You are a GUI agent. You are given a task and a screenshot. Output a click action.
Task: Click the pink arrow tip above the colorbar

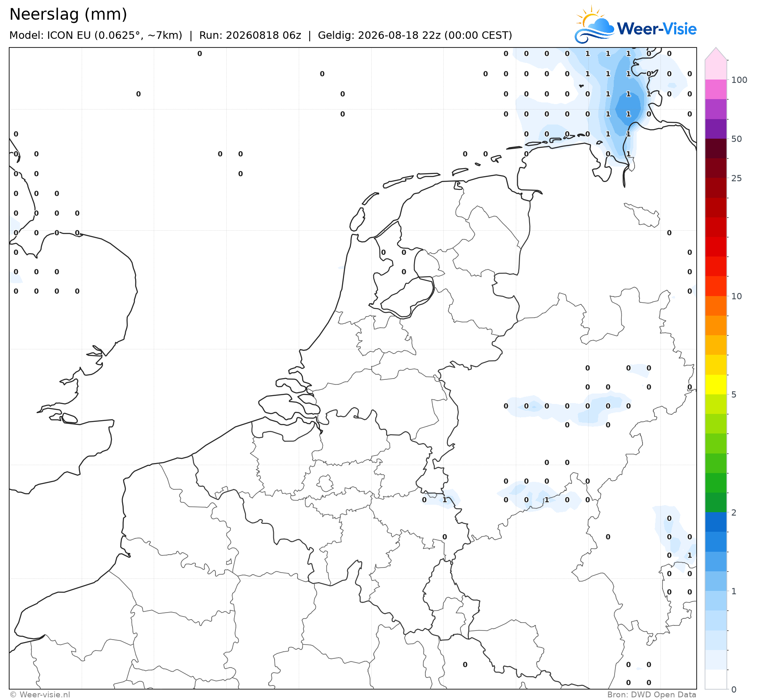pos(716,53)
